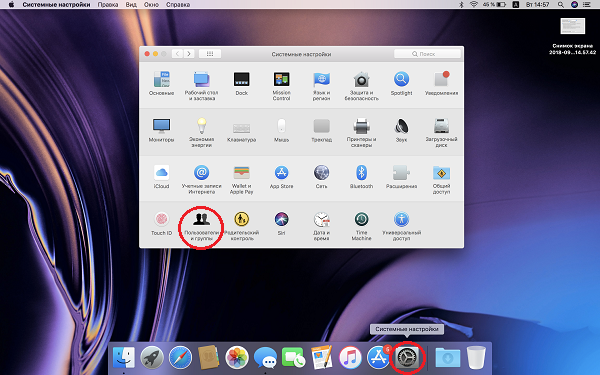Open Siri preferences pane
This screenshot has height=375, width=600.
(282, 224)
